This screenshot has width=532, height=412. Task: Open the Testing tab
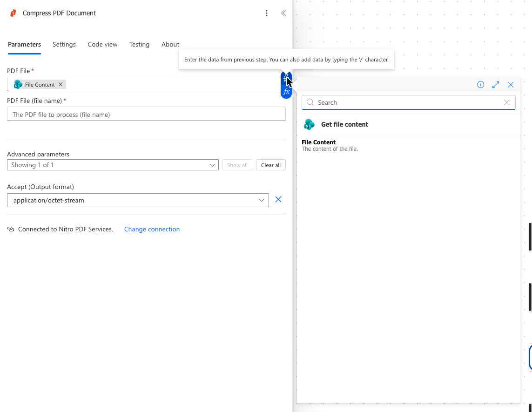(x=139, y=44)
